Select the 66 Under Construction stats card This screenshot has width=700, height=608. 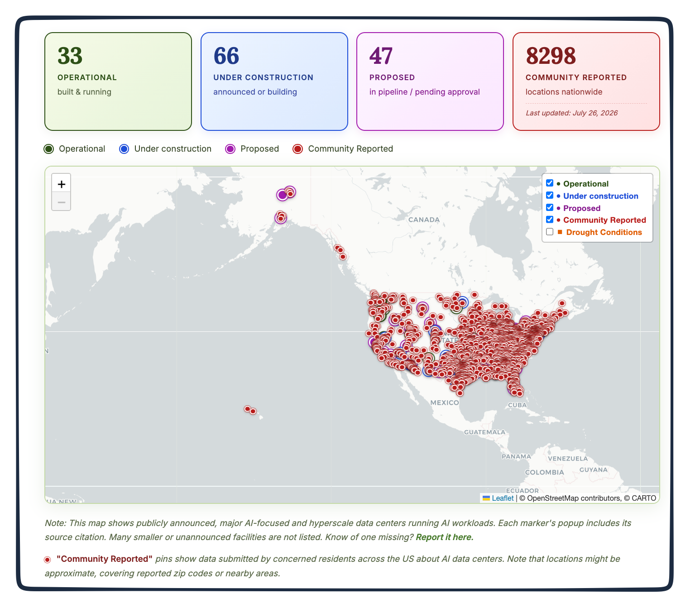click(x=274, y=81)
